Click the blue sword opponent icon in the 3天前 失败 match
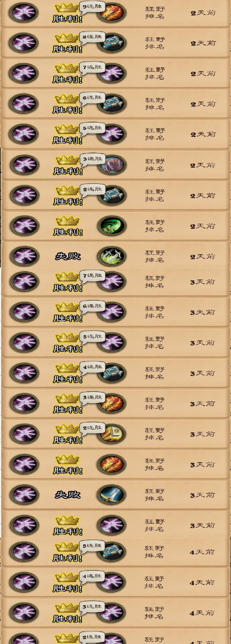This screenshot has width=231, height=644. point(112,495)
